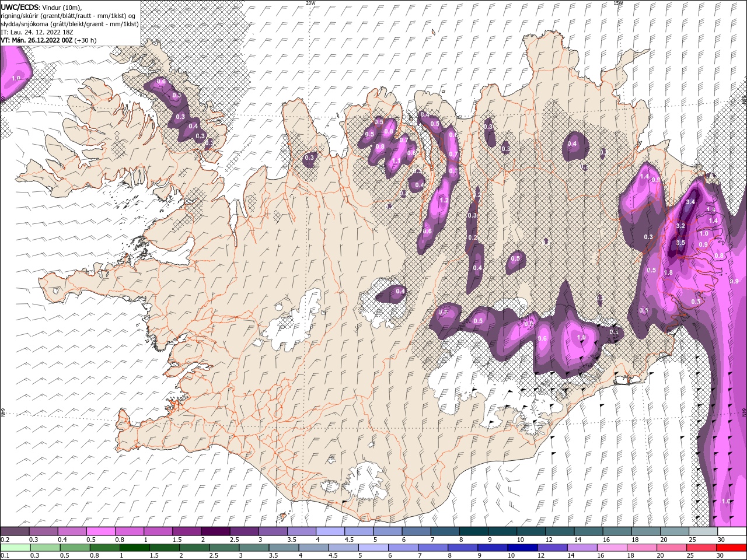Click the 'rigning/skúrir' legend description line
The height and width of the screenshot is (560, 747).
point(68,15)
